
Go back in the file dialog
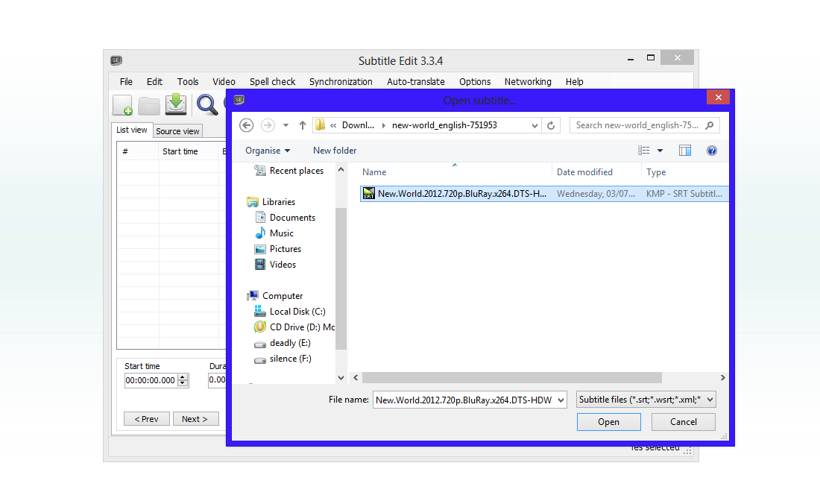click(x=246, y=125)
